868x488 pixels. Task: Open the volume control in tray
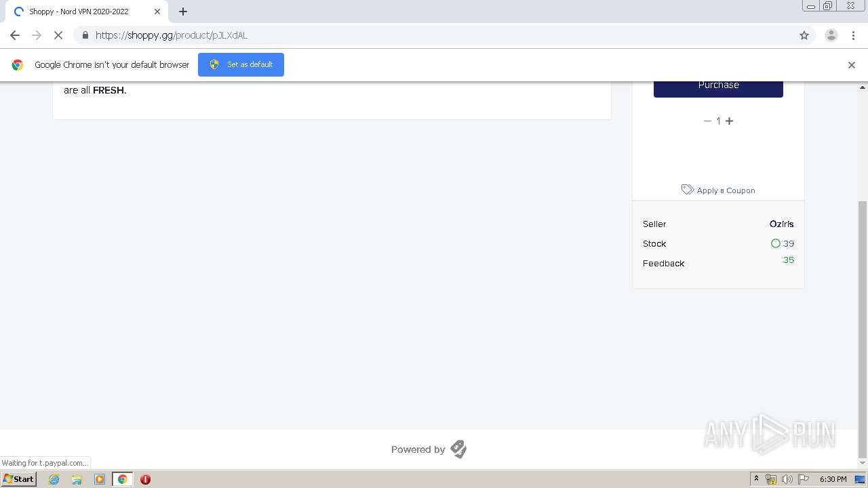tap(787, 479)
